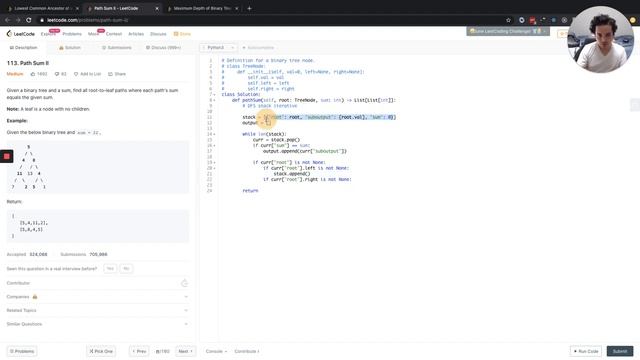
Task: Click the Companies lock icon
Action: coord(35,297)
